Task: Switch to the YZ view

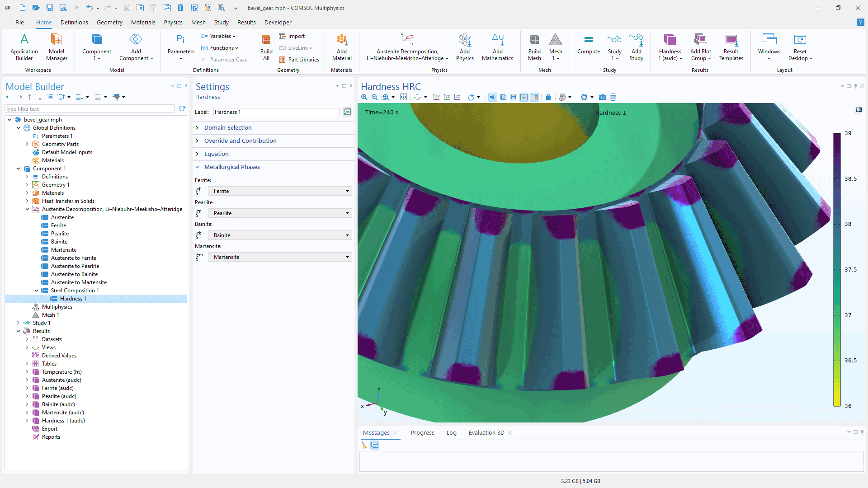Action: 447,97
